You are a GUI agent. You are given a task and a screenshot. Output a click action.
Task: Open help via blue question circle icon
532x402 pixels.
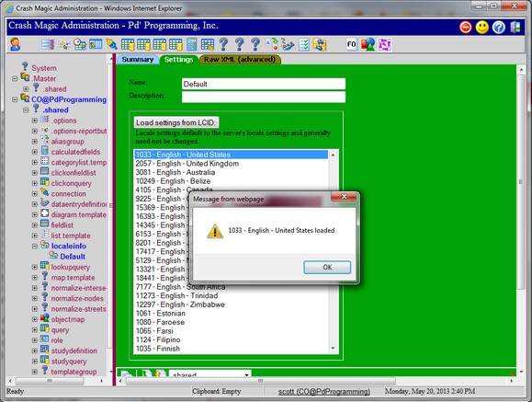coord(498,28)
